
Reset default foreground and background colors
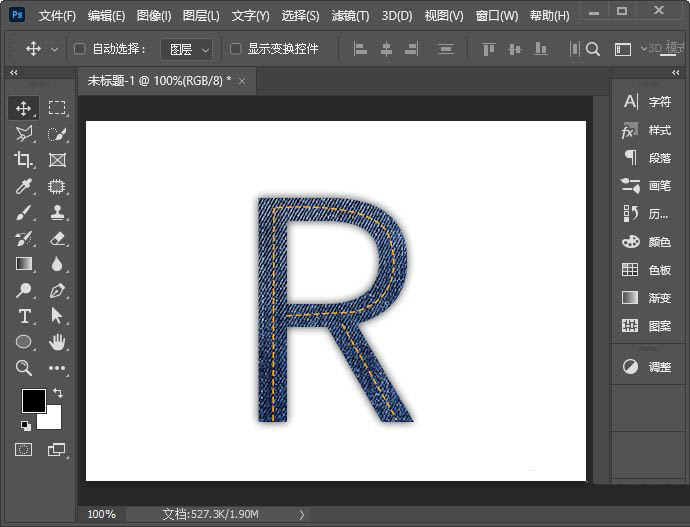pos(26,425)
